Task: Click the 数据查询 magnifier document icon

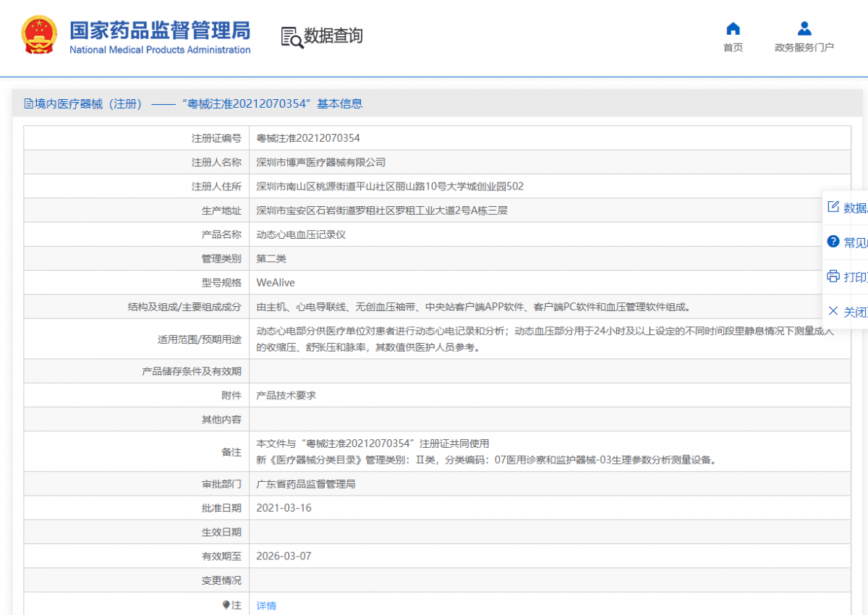Action: [292, 37]
